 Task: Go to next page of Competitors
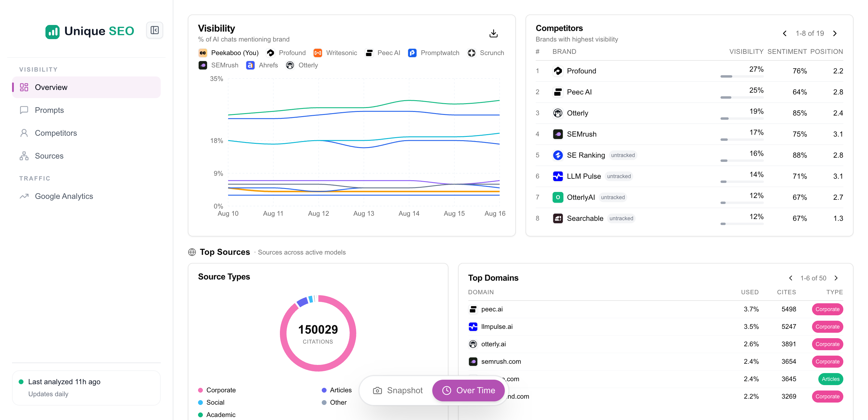tap(835, 33)
